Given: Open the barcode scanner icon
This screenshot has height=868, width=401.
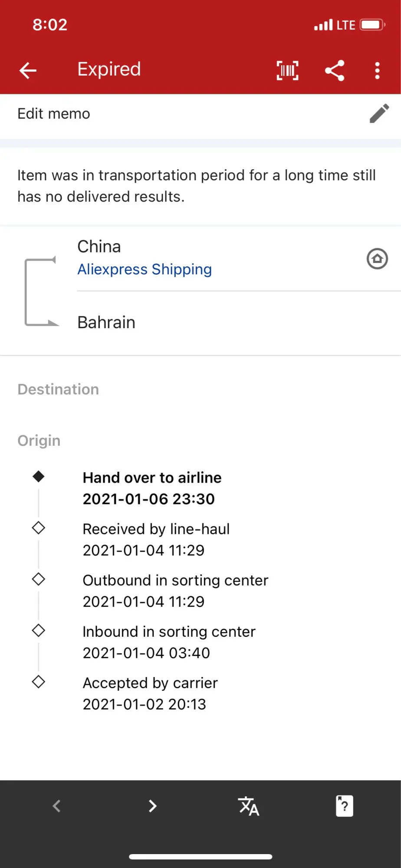Looking at the screenshot, I should click(287, 70).
